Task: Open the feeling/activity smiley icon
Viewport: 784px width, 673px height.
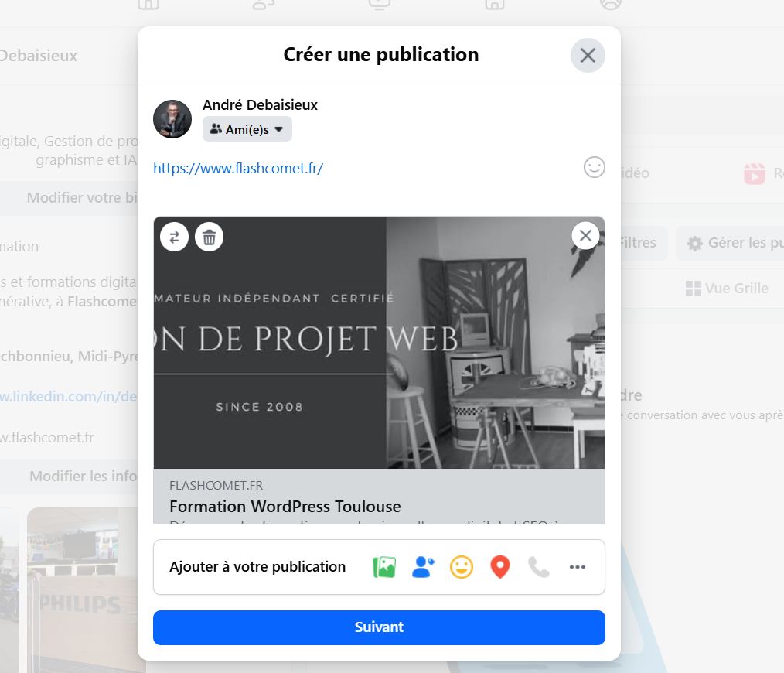Action: click(x=461, y=567)
